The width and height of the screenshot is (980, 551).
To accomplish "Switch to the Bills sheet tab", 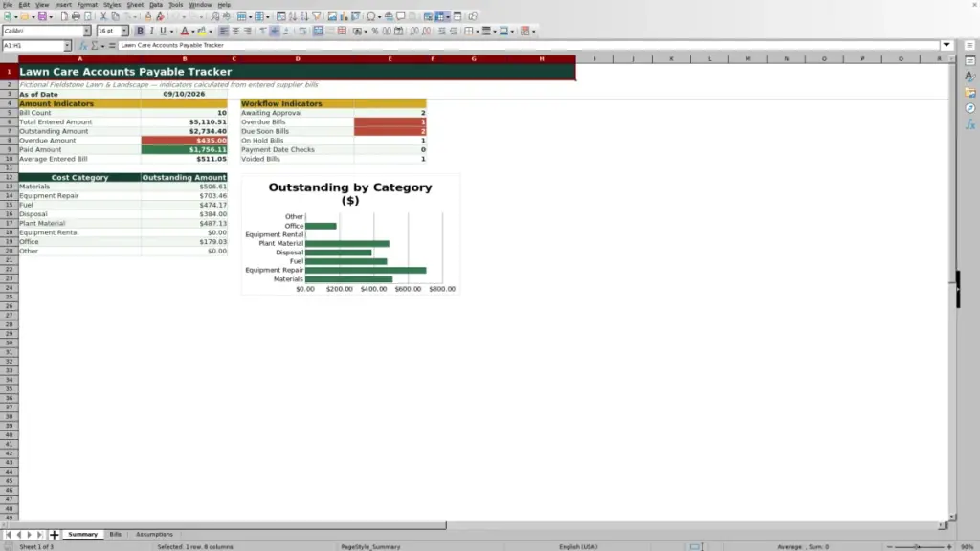I will (116, 534).
